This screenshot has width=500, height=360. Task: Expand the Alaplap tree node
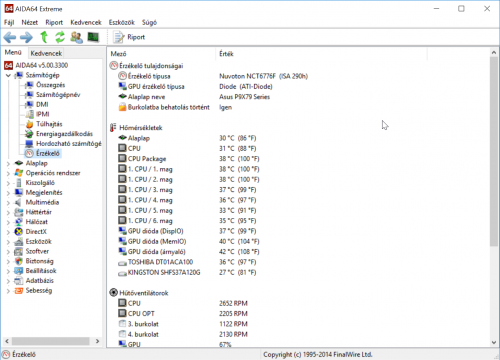click(8, 163)
